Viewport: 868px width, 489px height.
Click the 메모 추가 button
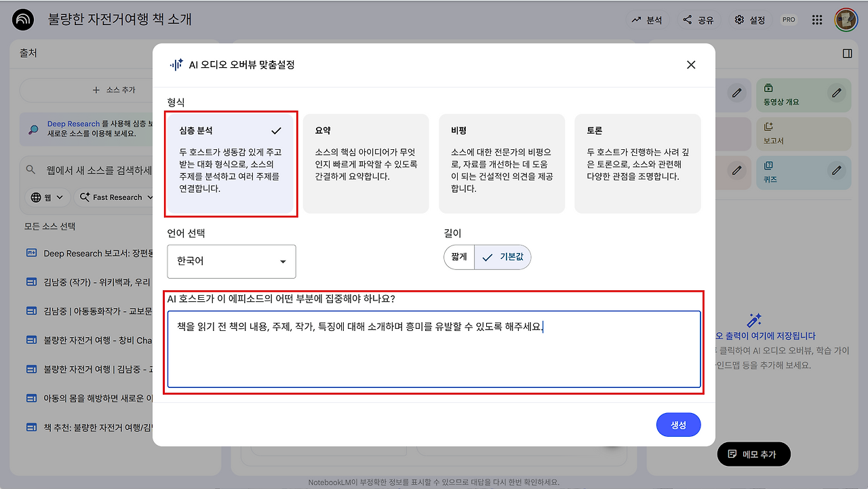[x=753, y=454]
